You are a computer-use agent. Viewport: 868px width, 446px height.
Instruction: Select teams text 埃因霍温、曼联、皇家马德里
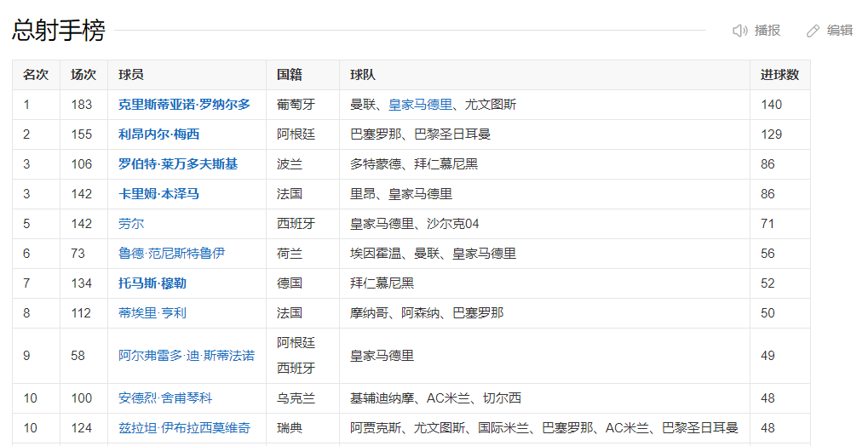(x=434, y=254)
